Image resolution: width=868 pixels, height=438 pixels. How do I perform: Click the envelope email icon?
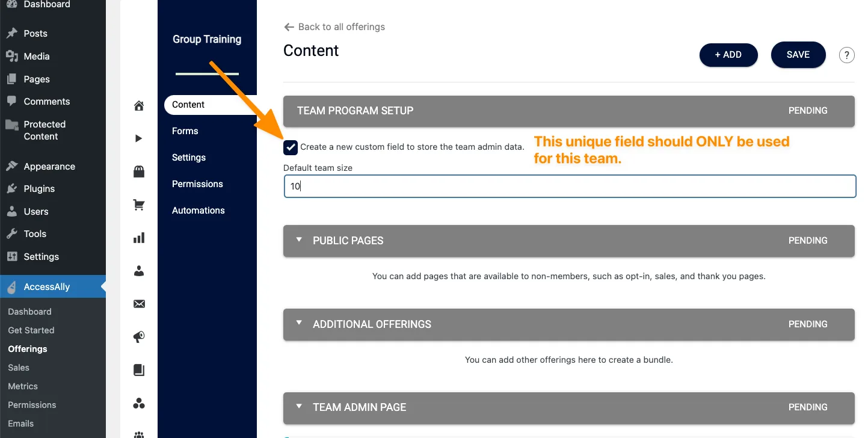click(x=139, y=304)
